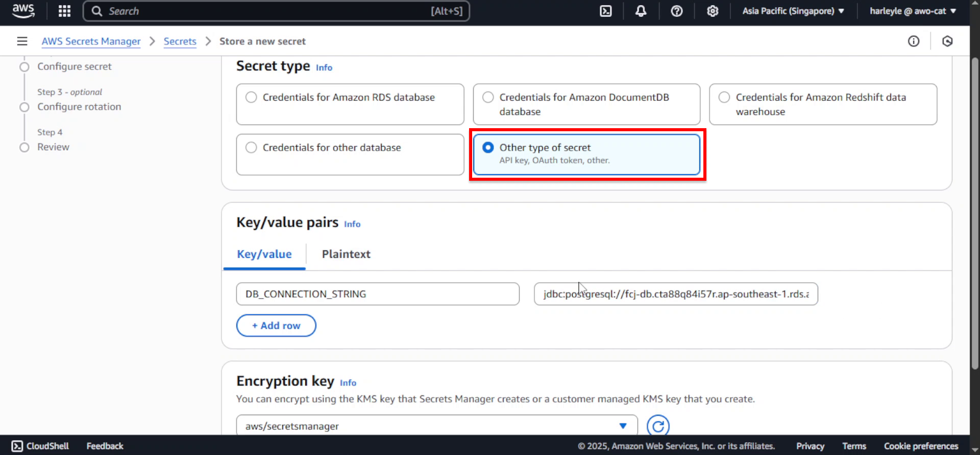Image resolution: width=980 pixels, height=455 pixels.
Task: Go to Secrets breadcrumb link
Action: pos(180,41)
